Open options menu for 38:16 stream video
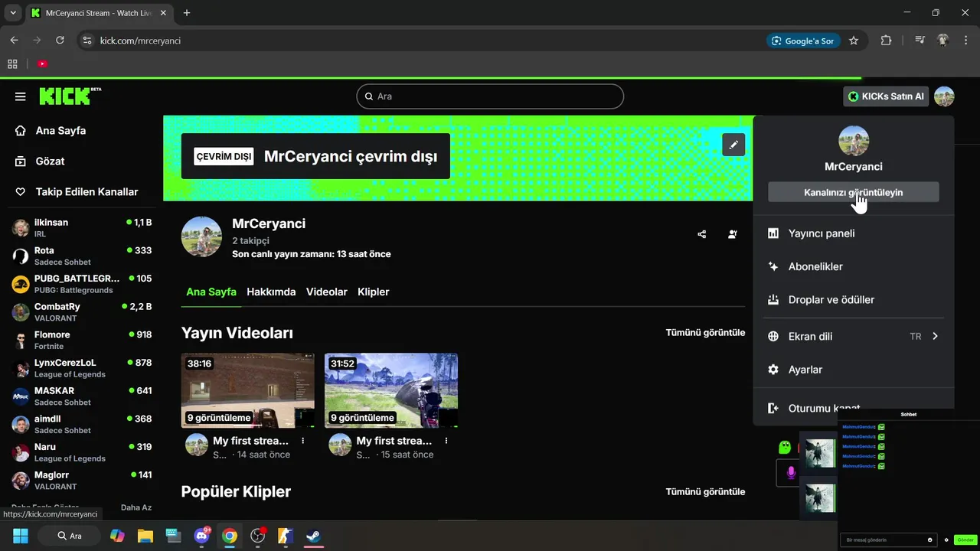This screenshot has height=551, width=980. coord(303,441)
